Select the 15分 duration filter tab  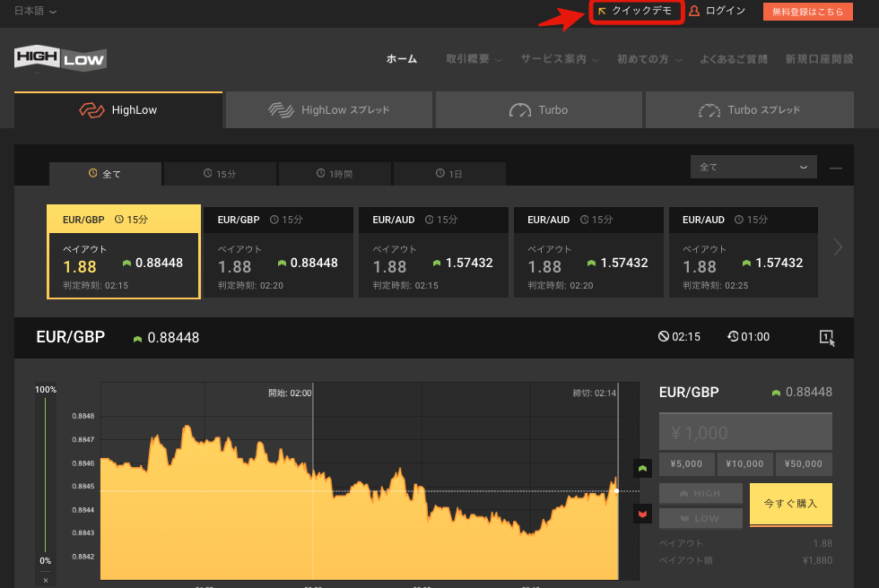click(220, 174)
